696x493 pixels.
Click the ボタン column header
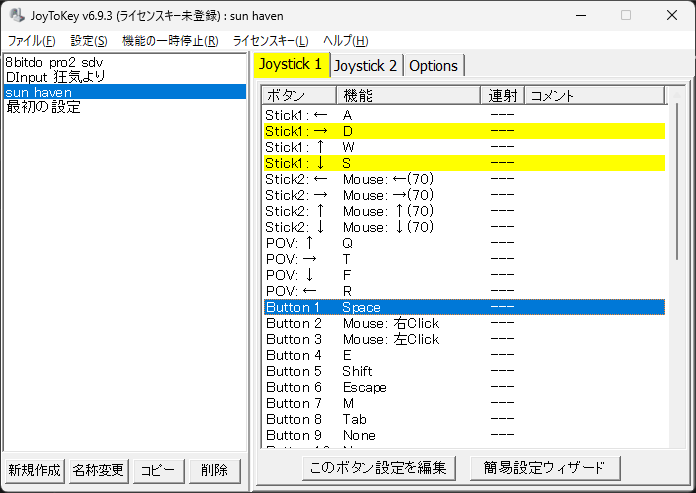coord(300,95)
